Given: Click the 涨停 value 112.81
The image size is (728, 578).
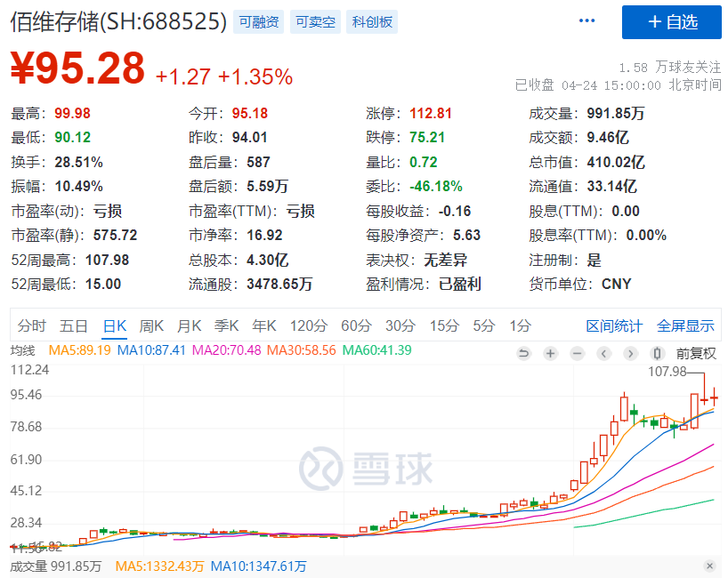Looking at the screenshot, I should [x=431, y=113].
